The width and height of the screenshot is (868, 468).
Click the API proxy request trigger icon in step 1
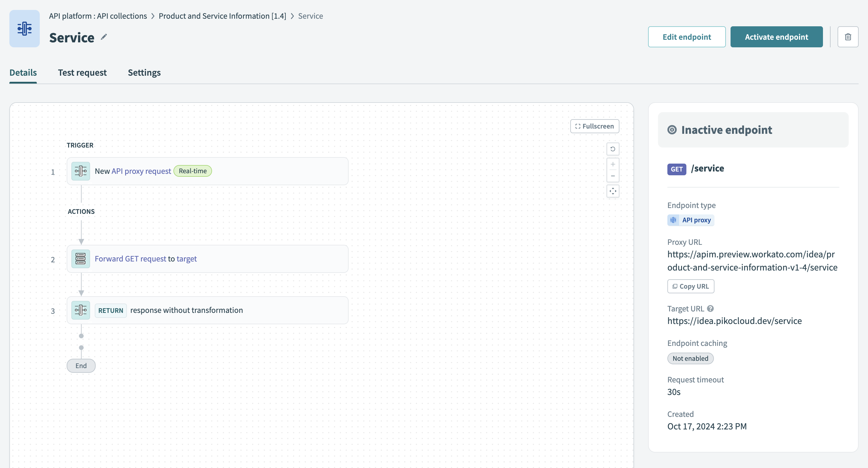[x=80, y=171]
